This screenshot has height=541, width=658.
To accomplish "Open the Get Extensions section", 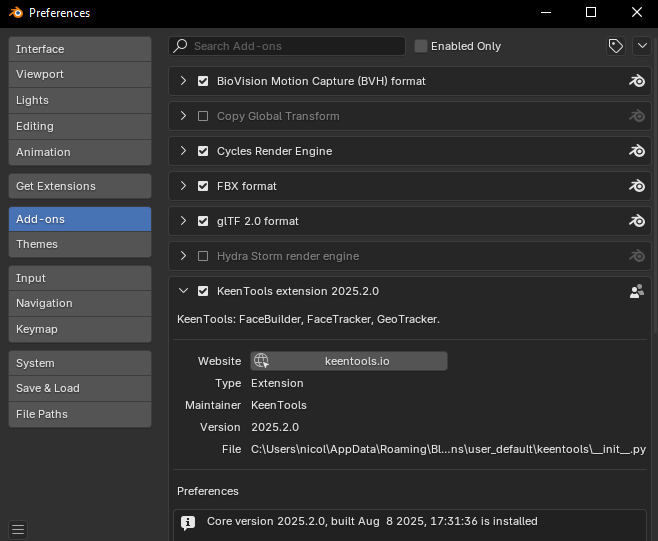I will (80, 186).
